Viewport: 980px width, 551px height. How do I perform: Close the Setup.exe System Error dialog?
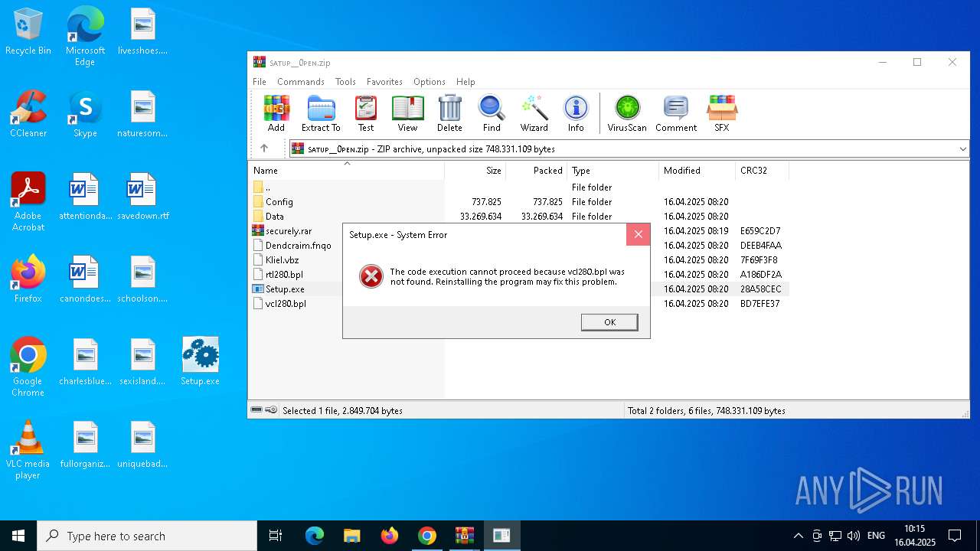click(638, 235)
